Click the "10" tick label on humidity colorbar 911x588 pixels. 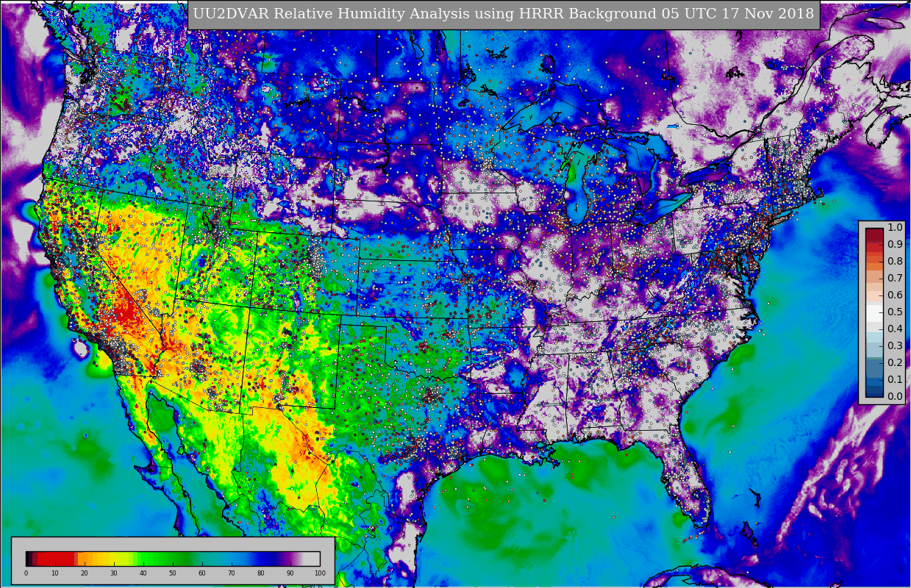tap(55, 573)
